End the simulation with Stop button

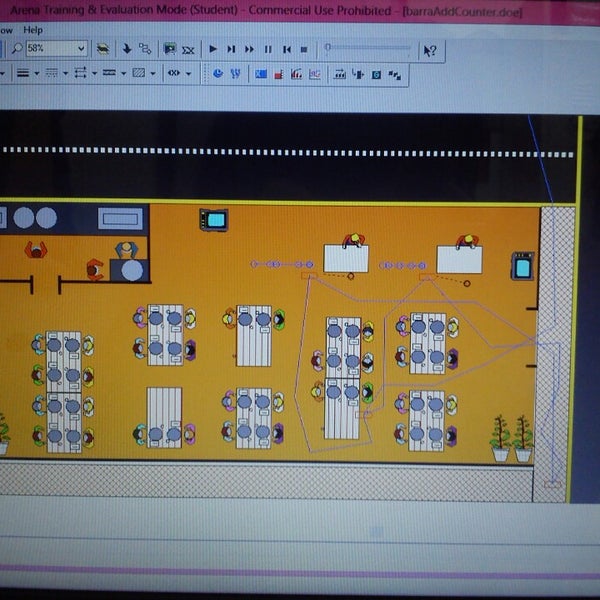click(x=304, y=50)
